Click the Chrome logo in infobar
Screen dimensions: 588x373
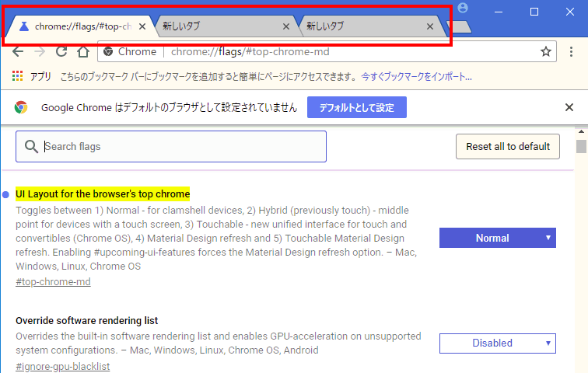(x=21, y=107)
